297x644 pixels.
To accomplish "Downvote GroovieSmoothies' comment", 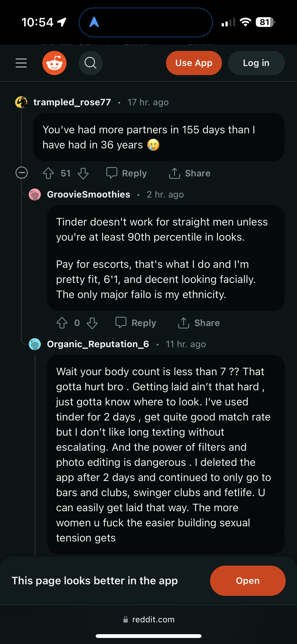I will (92, 323).
